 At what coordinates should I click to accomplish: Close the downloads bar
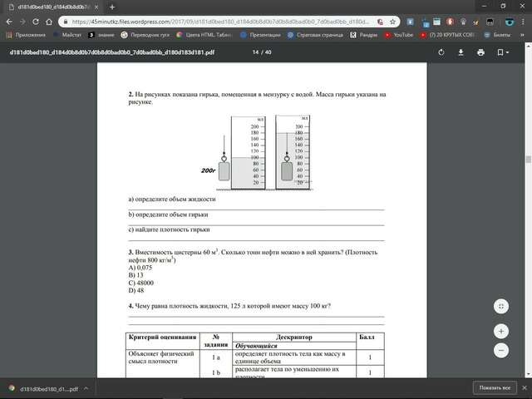[x=525, y=388]
